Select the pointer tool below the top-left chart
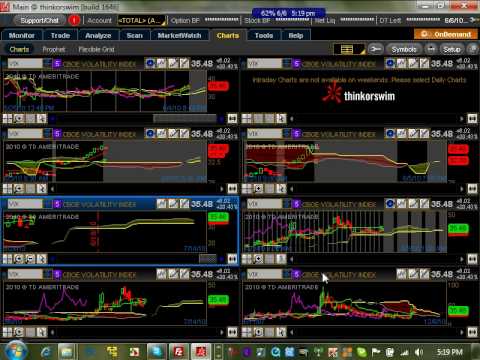The height and width of the screenshot is (360, 480). tap(41, 118)
